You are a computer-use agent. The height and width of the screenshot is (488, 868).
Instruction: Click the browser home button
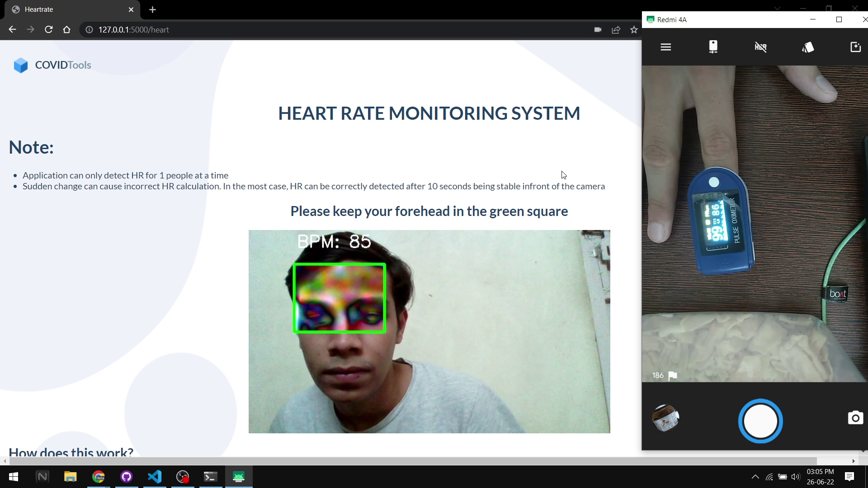coord(67,30)
